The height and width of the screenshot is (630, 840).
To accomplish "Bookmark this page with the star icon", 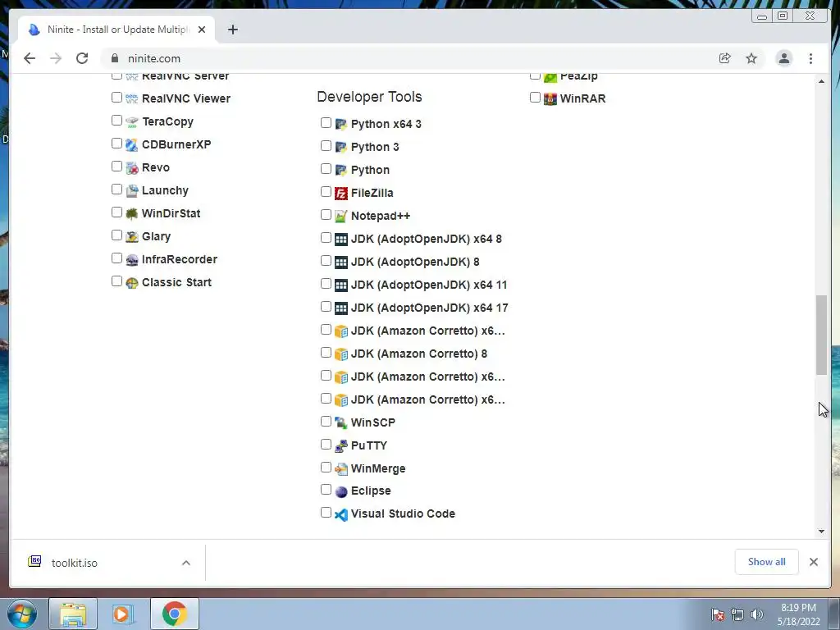I will pyautogui.click(x=751, y=58).
